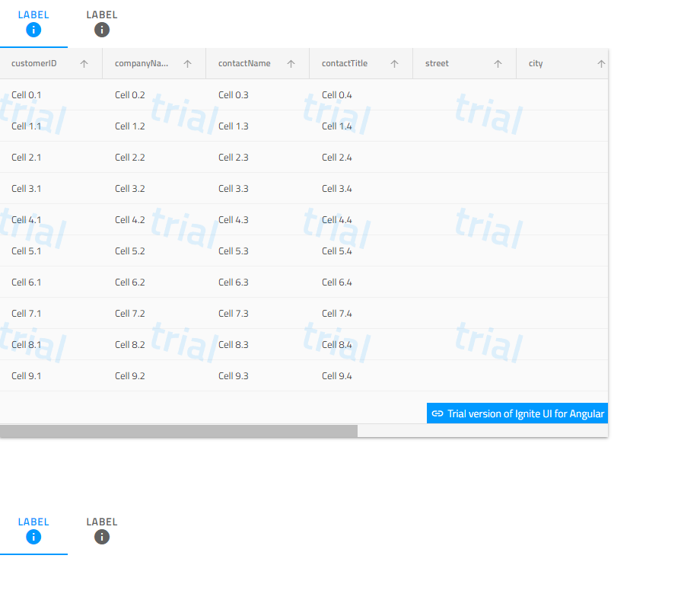Select cell 'Cell 9.4'

click(x=361, y=376)
